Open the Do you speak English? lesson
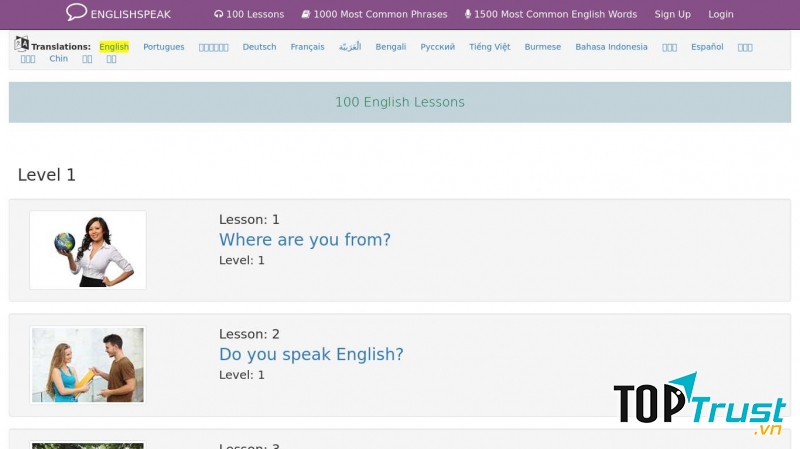The image size is (800, 449). [x=311, y=354]
